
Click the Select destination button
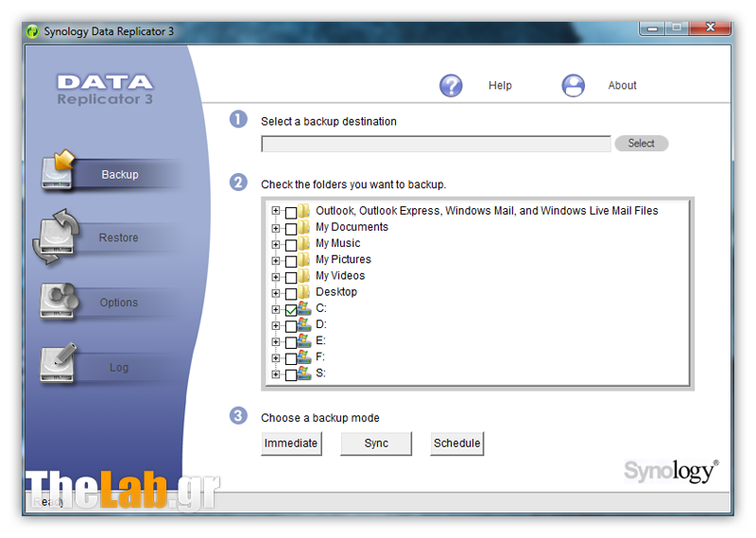(641, 144)
